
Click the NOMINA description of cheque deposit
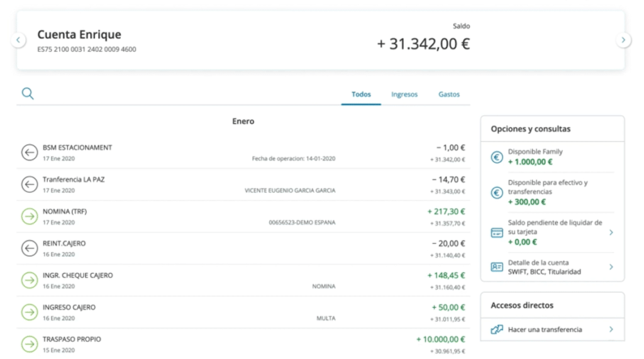point(324,286)
